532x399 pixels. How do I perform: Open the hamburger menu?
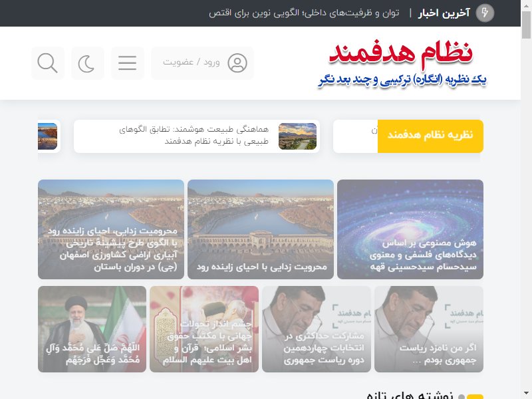[127, 63]
